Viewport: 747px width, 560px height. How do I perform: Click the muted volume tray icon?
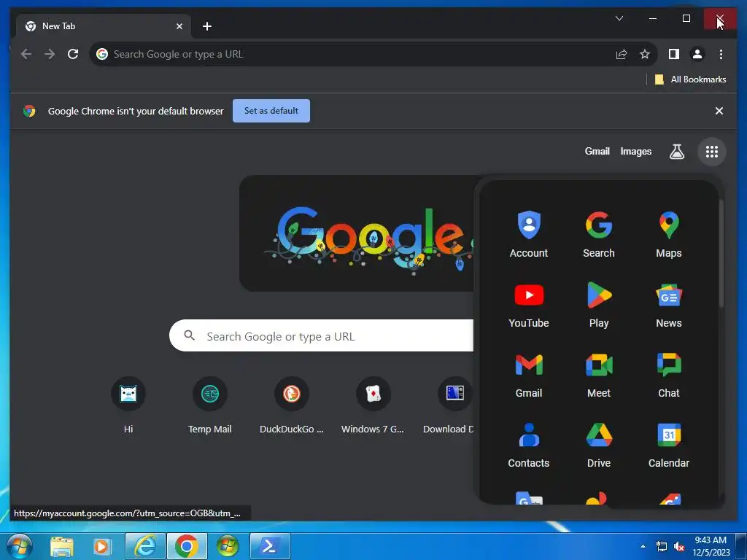pos(679,546)
